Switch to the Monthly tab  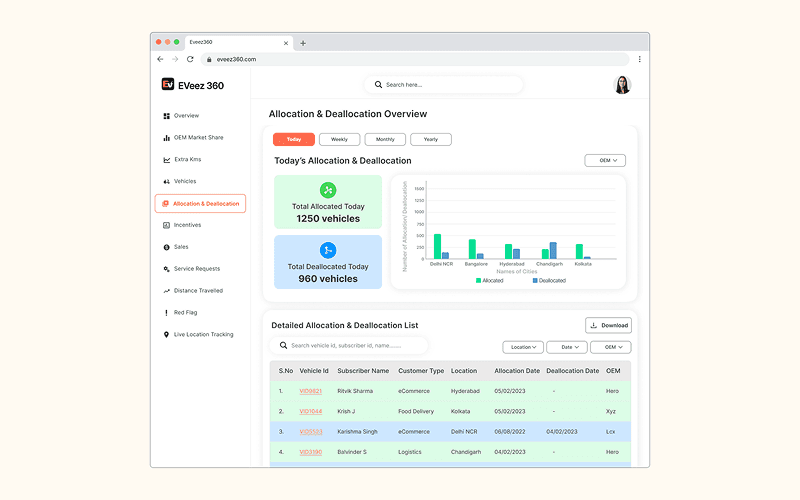(385, 139)
